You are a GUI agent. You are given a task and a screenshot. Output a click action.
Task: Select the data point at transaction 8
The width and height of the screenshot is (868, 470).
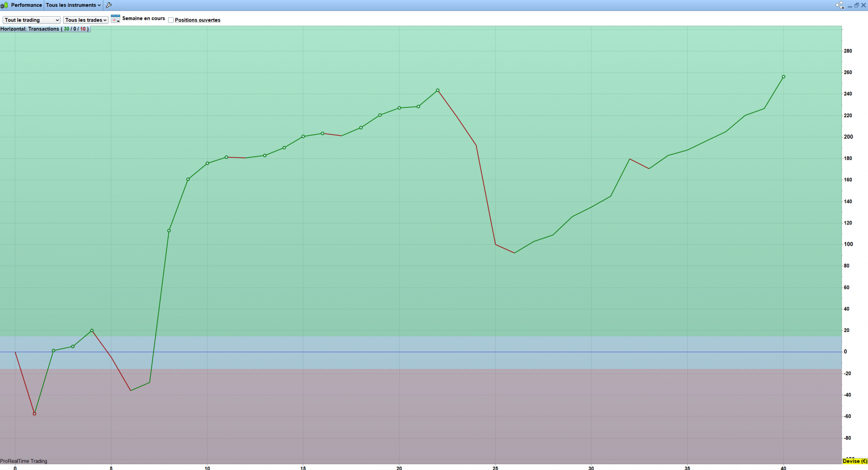tap(169, 231)
